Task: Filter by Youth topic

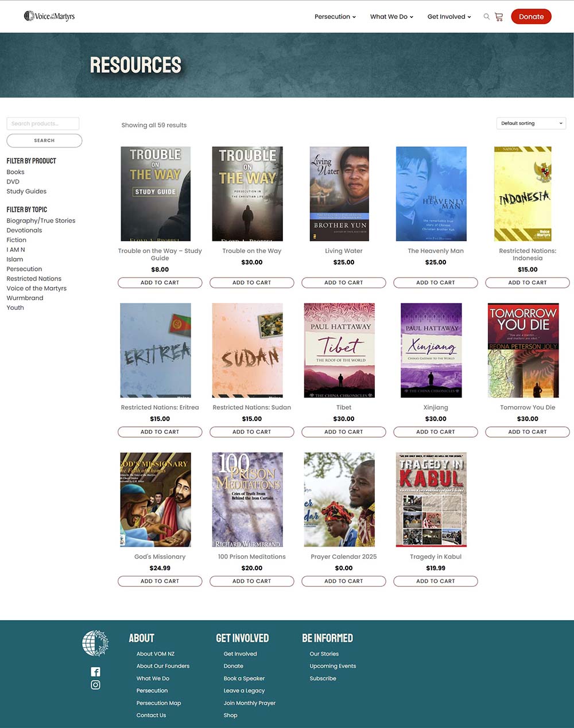Action: [x=15, y=308]
